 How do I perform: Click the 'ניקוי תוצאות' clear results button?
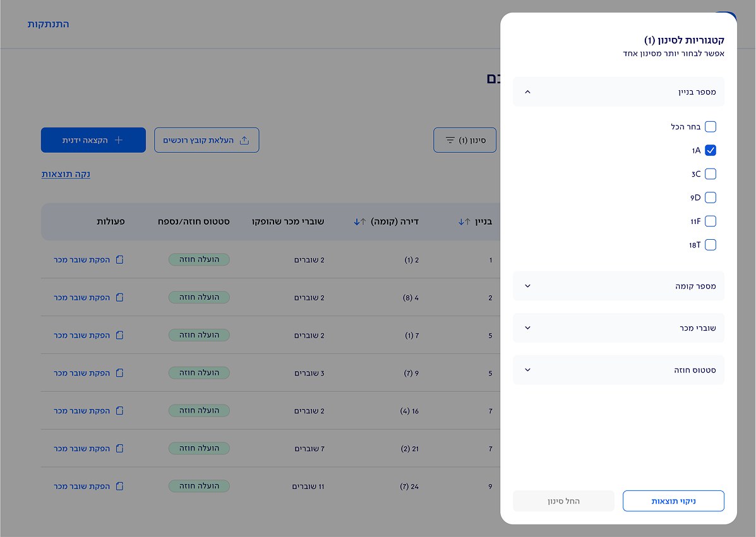click(x=673, y=501)
